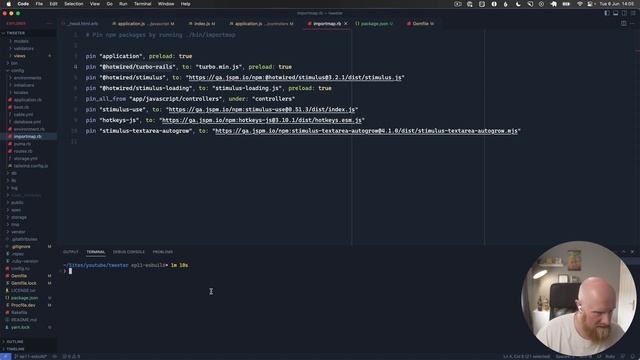Viewport: 640px width, 360px height.
Task: Click split editor right icon
Action: click(624, 24)
